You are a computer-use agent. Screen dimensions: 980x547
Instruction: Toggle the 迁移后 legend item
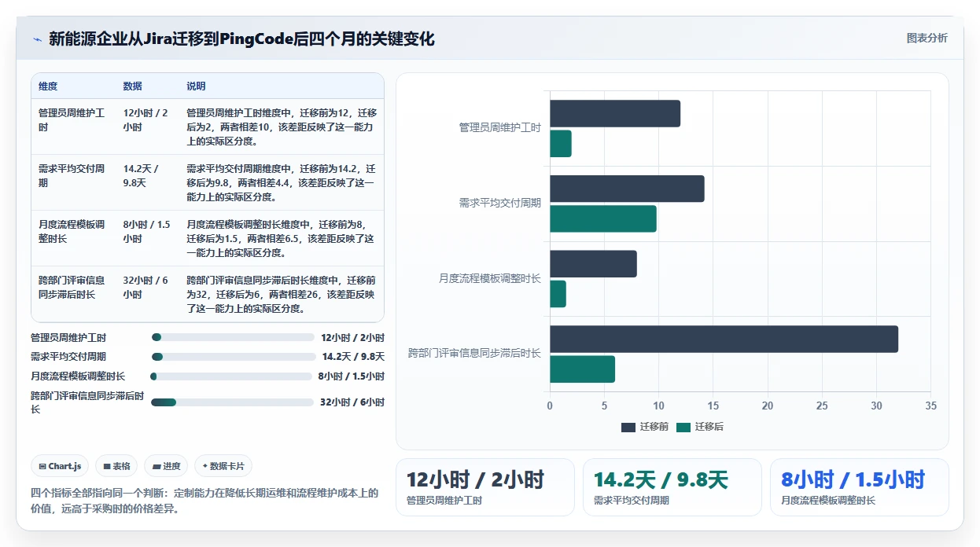pos(700,427)
